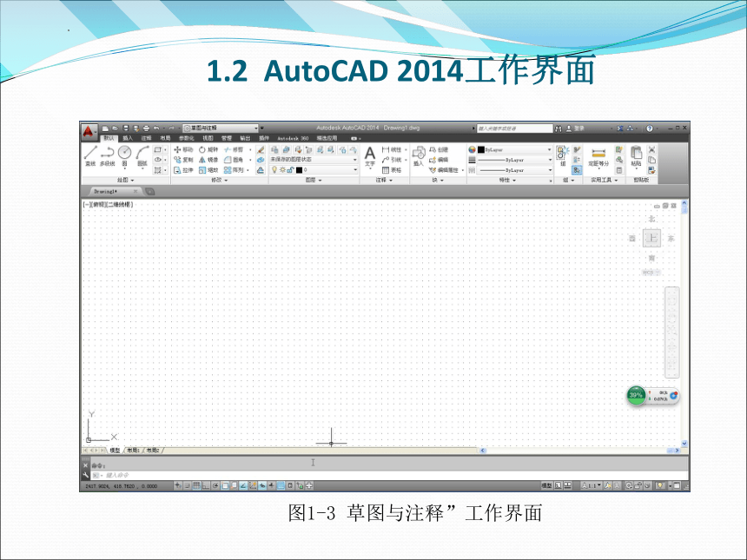
Task: Click the Move (移动) tool icon
Action: pos(177,149)
